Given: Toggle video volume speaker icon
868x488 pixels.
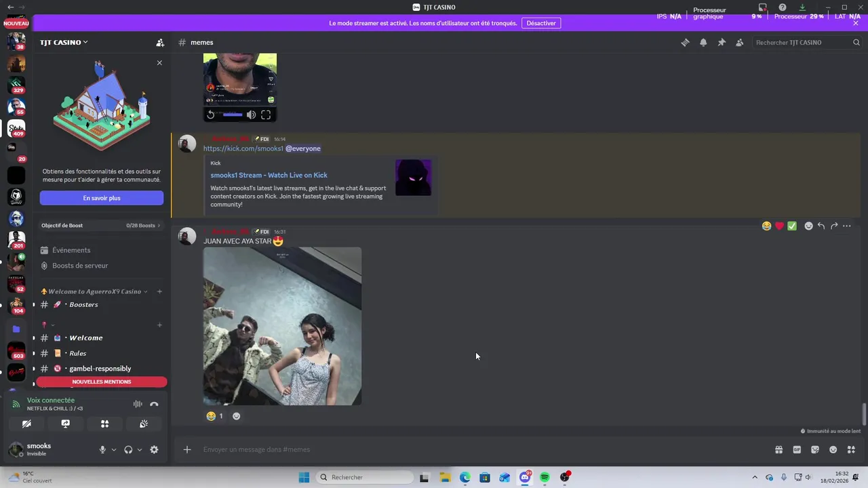Looking at the screenshot, I should [251, 115].
